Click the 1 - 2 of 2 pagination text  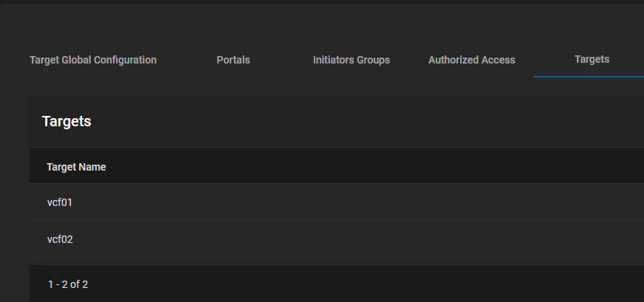tap(68, 284)
